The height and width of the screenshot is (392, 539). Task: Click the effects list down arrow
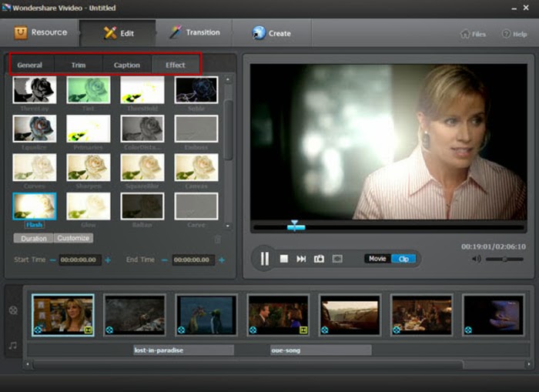(228, 226)
